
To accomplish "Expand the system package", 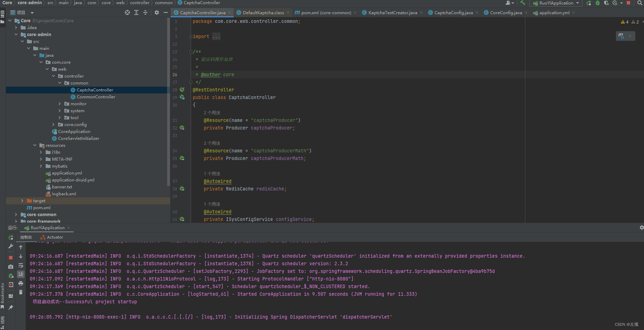I will [60, 110].
